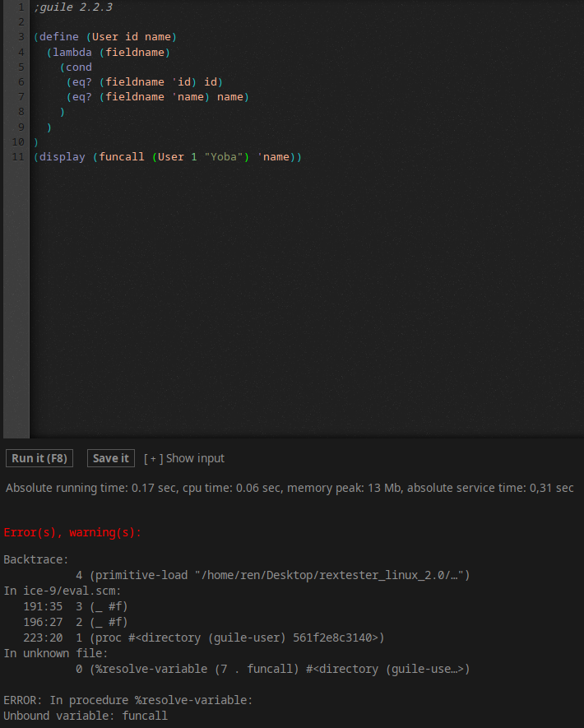Image resolution: width=584 pixels, height=728 pixels.
Task: Click line number 5 in the gutter
Action: pyautogui.click(x=21, y=67)
